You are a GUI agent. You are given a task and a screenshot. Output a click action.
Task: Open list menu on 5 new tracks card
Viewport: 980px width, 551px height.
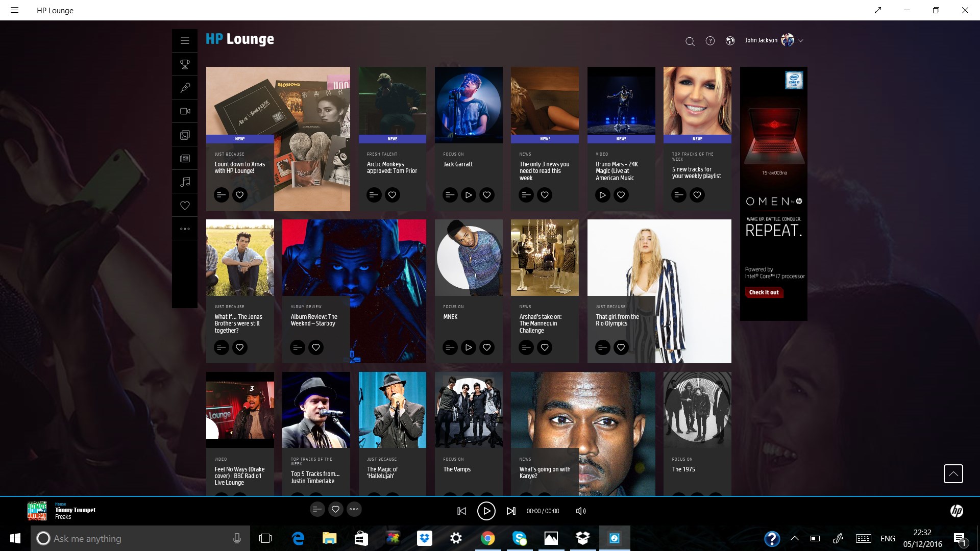pyautogui.click(x=678, y=195)
